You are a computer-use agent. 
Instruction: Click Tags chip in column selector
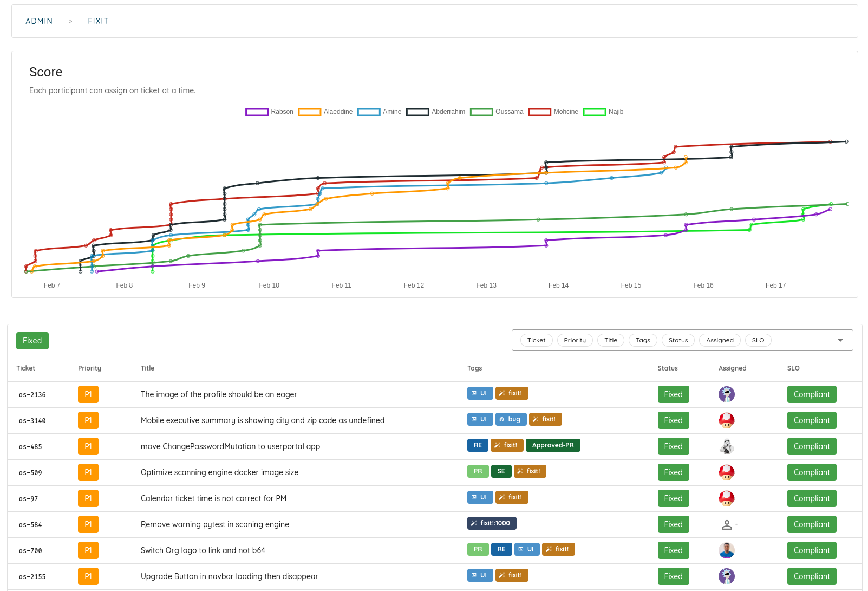point(643,340)
